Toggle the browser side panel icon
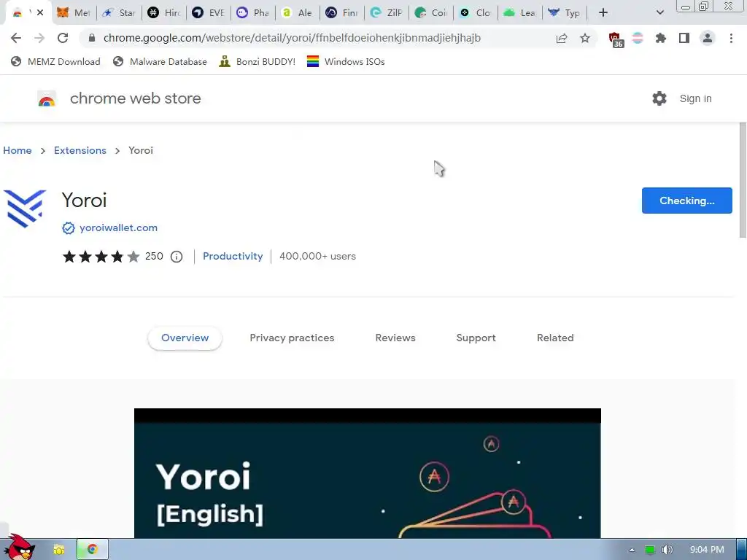 [x=684, y=38]
